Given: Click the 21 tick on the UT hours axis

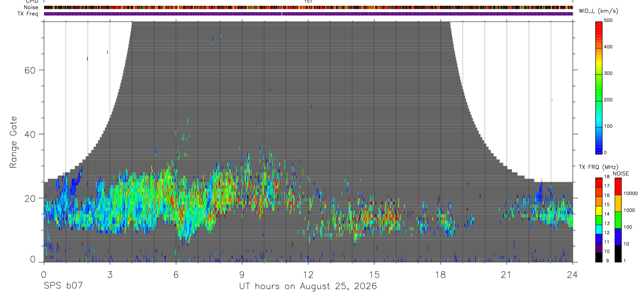Looking at the screenshot, I should coord(507,275).
